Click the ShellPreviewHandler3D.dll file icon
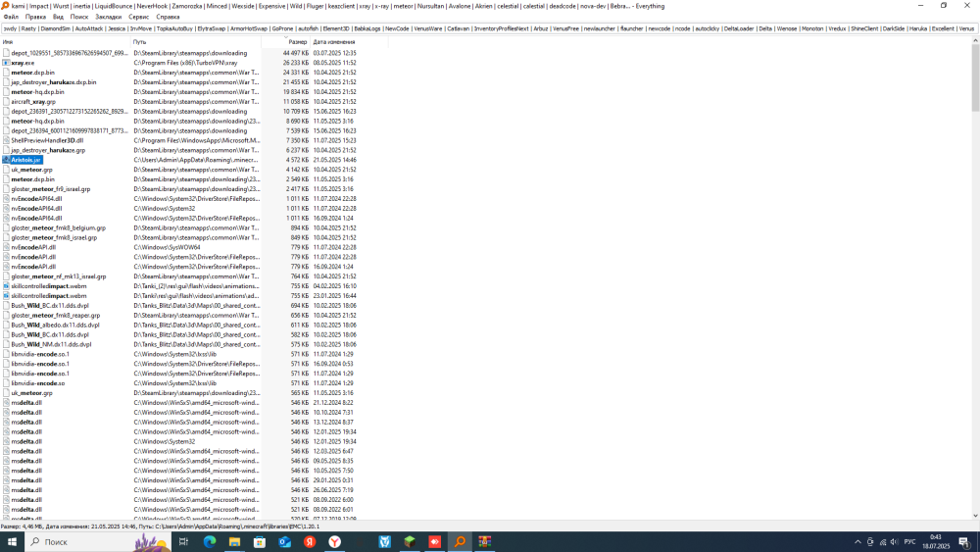Screen dimensions: 980x552 [x=6, y=140]
